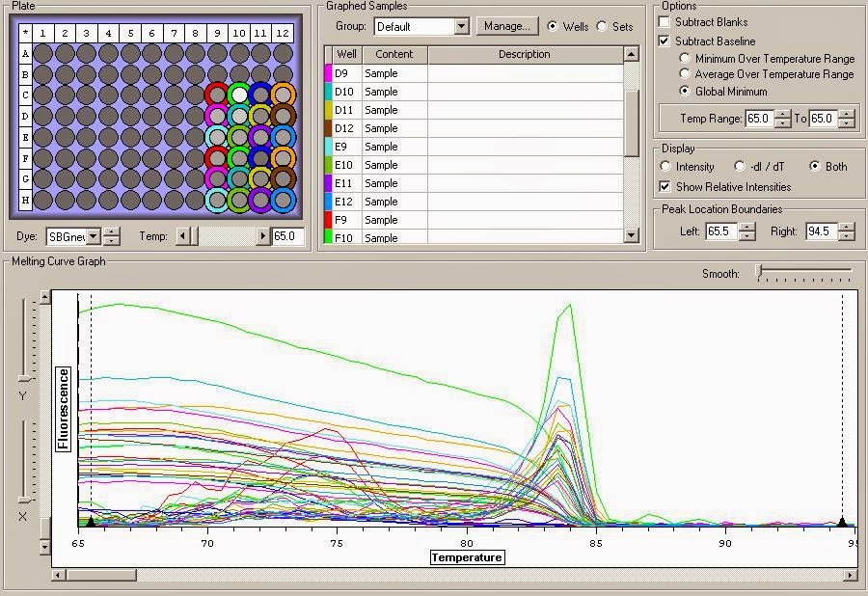Increase the Right peak boundary value
868x596 pixels.
(848, 228)
